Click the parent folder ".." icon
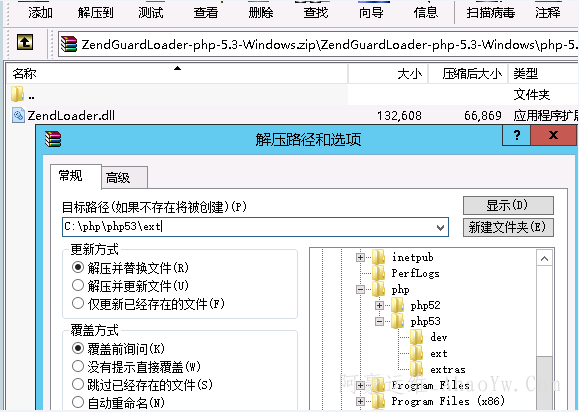 pos(17,94)
